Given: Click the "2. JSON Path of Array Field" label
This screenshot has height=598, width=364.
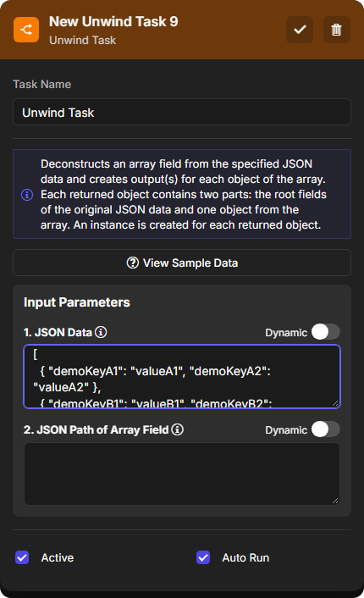Looking at the screenshot, I should tap(96, 429).
